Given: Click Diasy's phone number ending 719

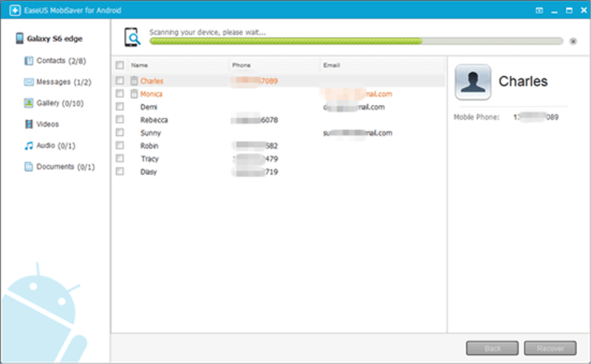Looking at the screenshot, I should pos(255,172).
